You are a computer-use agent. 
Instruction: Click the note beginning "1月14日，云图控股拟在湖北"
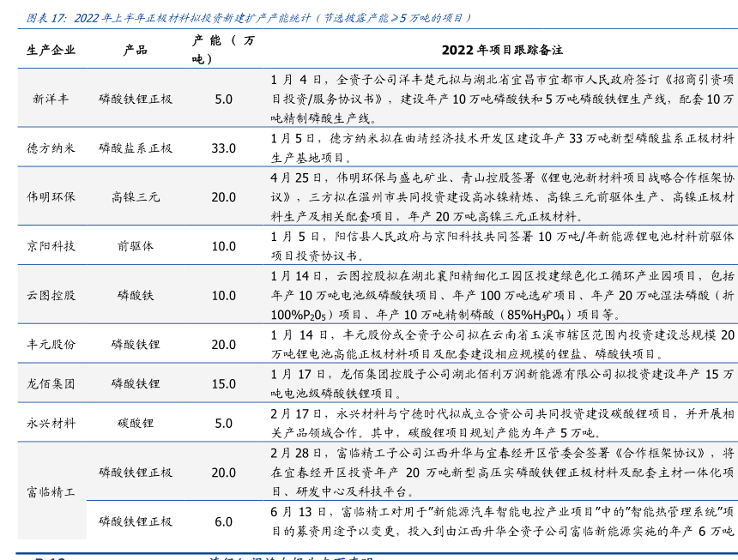tap(502, 295)
